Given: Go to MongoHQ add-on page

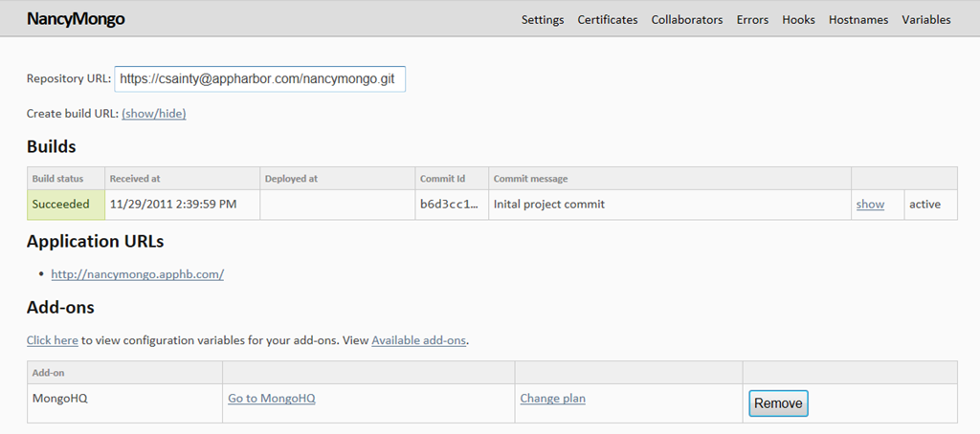Looking at the screenshot, I should point(271,399).
